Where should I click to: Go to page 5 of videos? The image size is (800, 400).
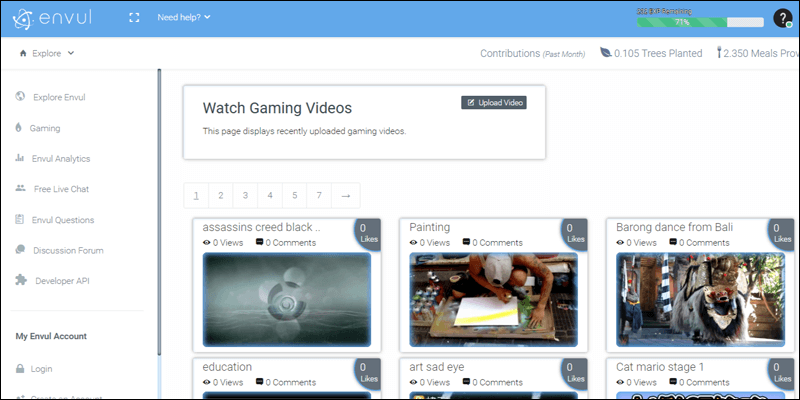pyautogui.click(x=294, y=195)
